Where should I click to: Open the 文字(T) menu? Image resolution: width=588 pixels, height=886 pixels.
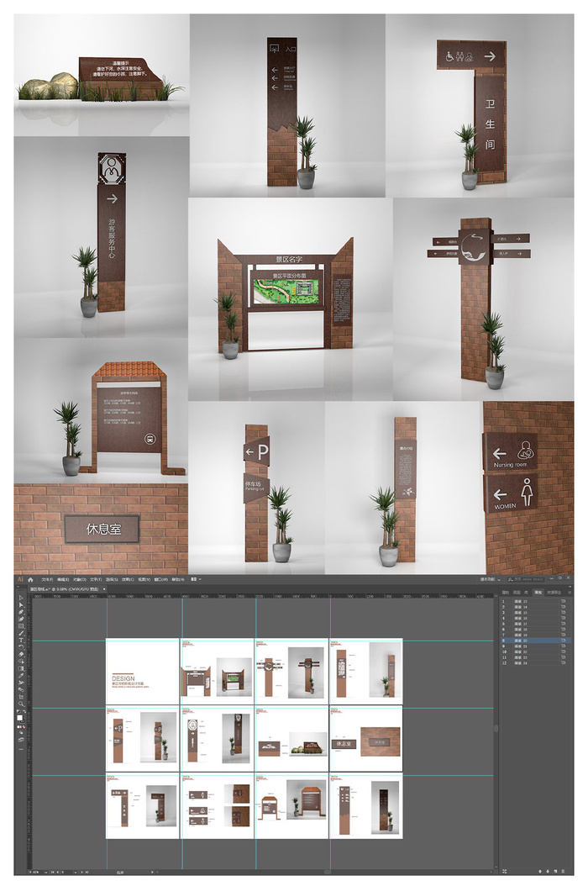[96, 580]
